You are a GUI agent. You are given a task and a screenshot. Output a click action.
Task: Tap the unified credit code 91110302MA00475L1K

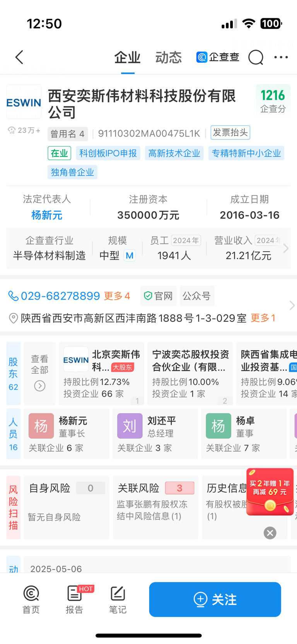tap(149, 134)
